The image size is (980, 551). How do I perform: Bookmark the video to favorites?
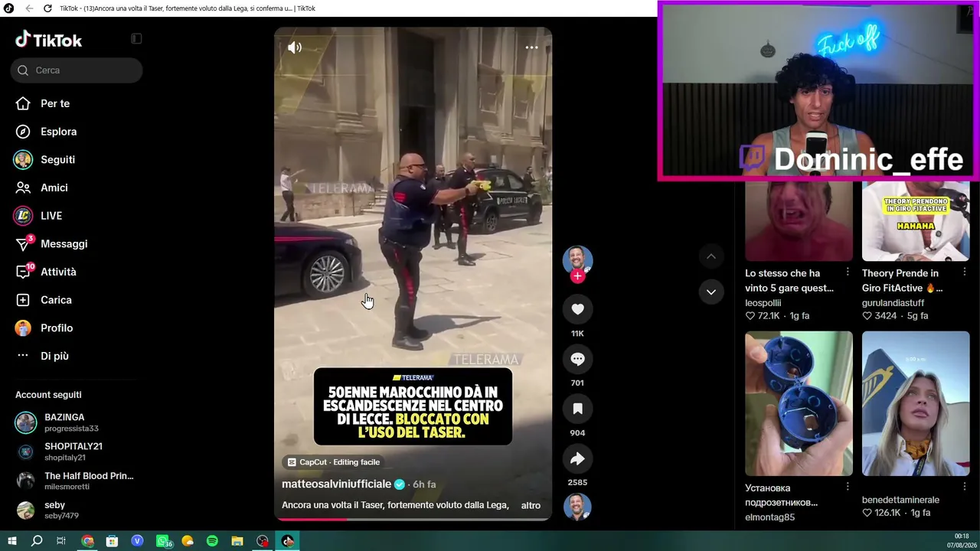577,409
